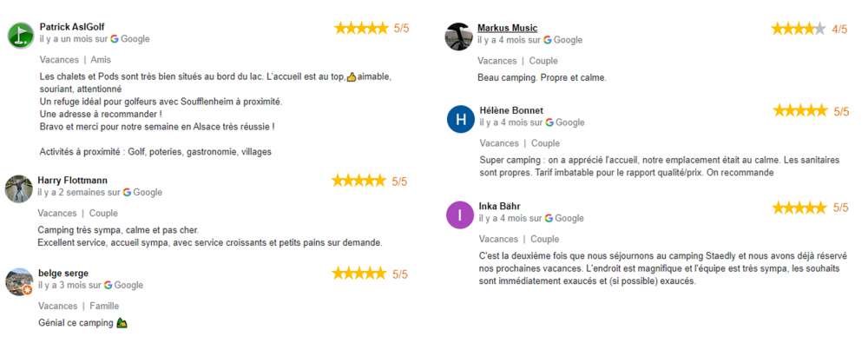Click star rating on Inka Bähr's review

click(x=799, y=208)
